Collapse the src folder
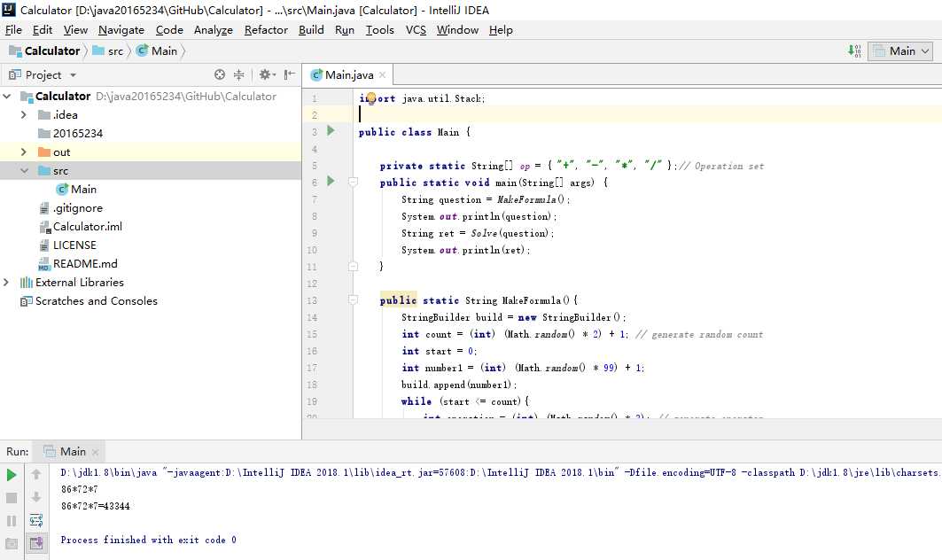The width and height of the screenshot is (942, 560). pos(24,171)
